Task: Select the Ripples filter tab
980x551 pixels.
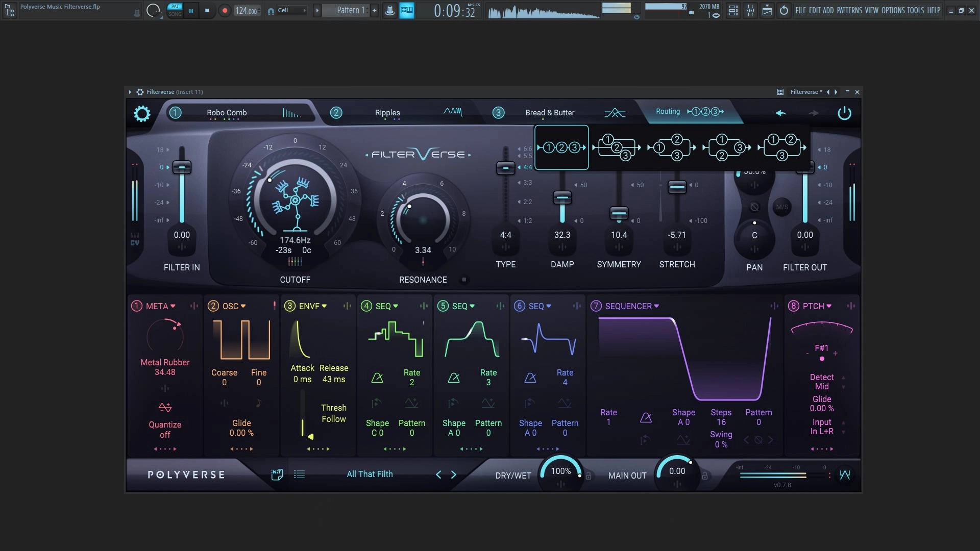Action: 387,113
